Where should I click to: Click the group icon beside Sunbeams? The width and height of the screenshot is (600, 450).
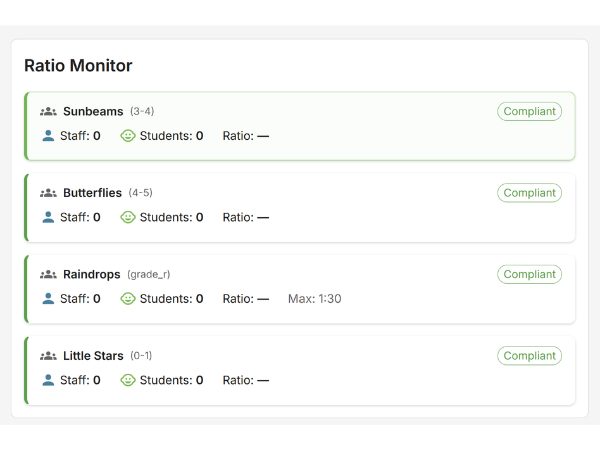(48, 111)
